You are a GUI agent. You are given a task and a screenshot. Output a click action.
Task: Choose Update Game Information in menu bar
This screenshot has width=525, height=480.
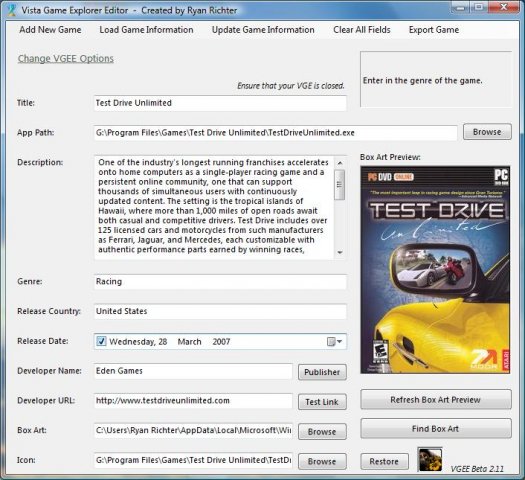(x=263, y=30)
